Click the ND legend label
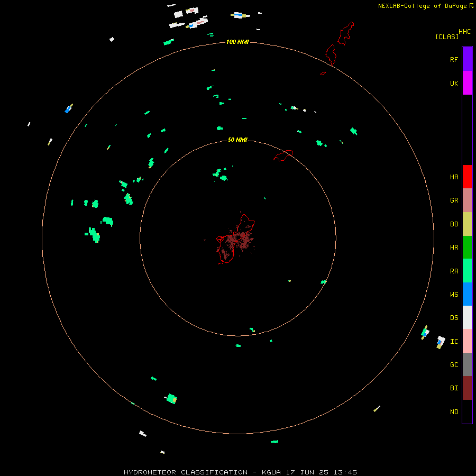 tap(454, 412)
